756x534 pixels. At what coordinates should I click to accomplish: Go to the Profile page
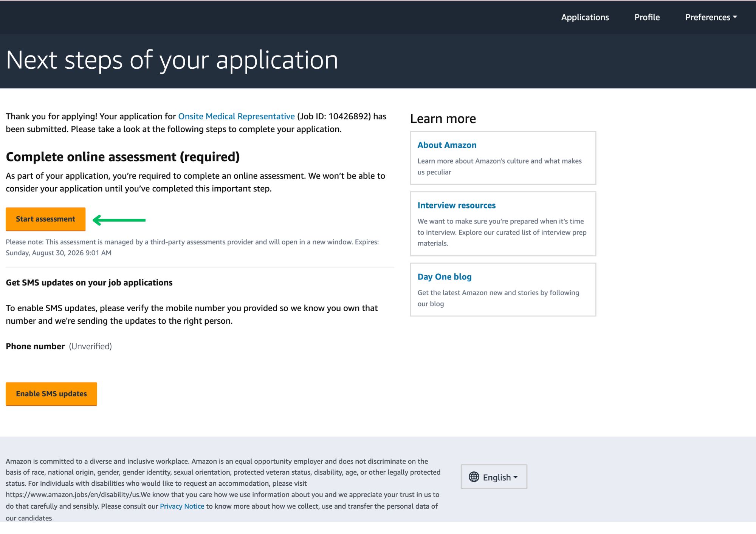tap(647, 17)
